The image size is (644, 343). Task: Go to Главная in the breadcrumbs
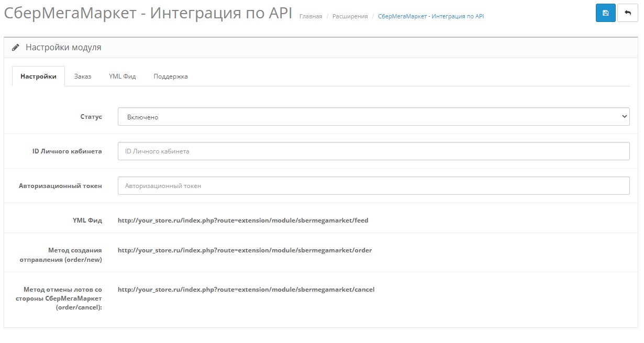tap(310, 17)
